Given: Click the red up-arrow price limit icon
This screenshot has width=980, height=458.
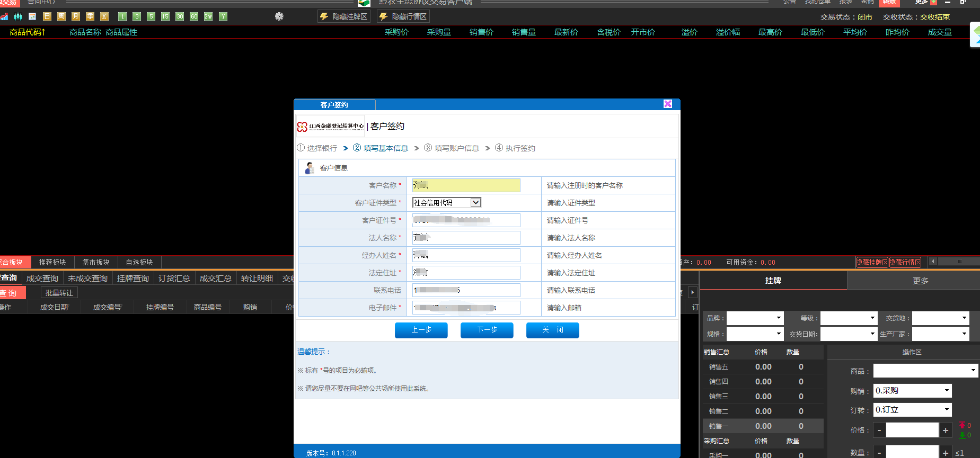Looking at the screenshot, I should [x=963, y=425].
